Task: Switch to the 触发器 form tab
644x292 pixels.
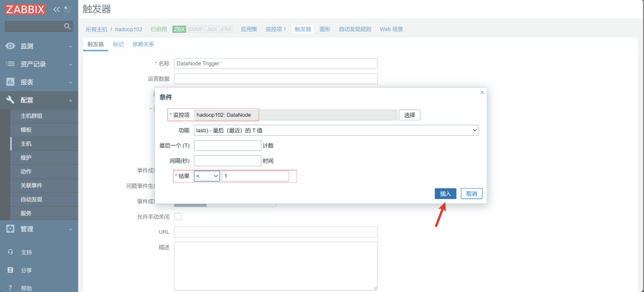Action: pyautogui.click(x=95, y=44)
